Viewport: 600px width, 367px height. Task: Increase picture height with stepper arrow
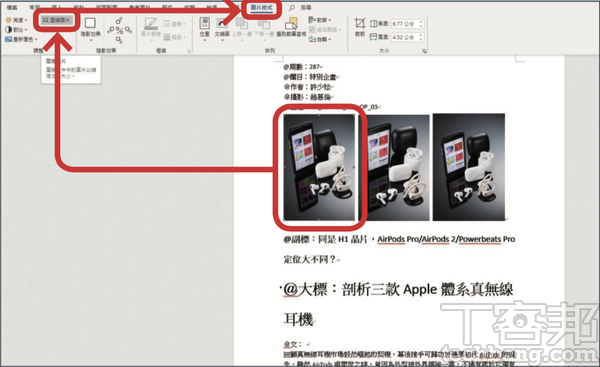(x=421, y=21)
